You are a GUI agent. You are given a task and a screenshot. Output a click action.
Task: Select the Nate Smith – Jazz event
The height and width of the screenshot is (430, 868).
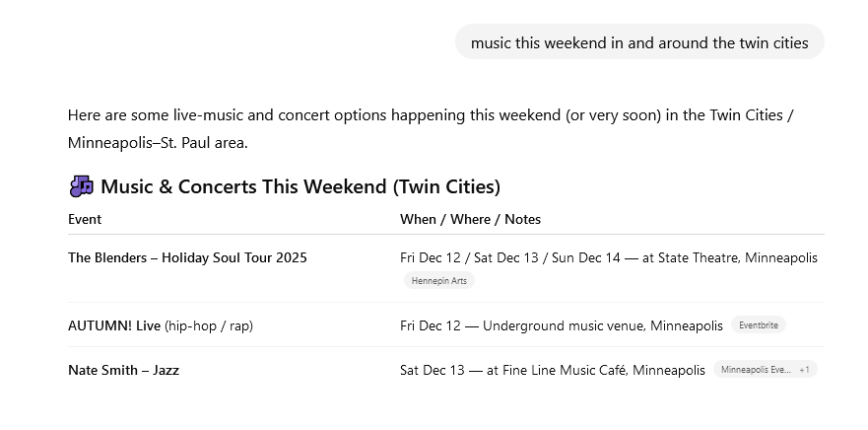[123, 370]
